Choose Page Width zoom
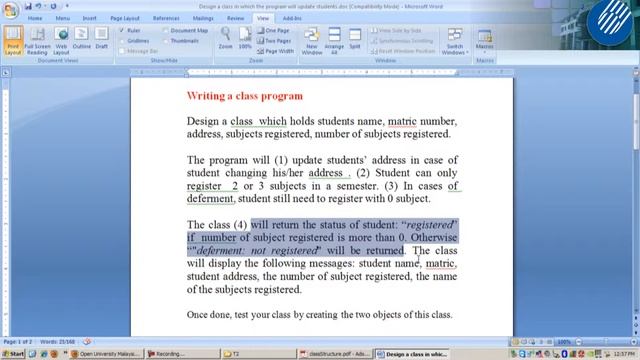This screenshot has width=640, height=360. (276, 51)
